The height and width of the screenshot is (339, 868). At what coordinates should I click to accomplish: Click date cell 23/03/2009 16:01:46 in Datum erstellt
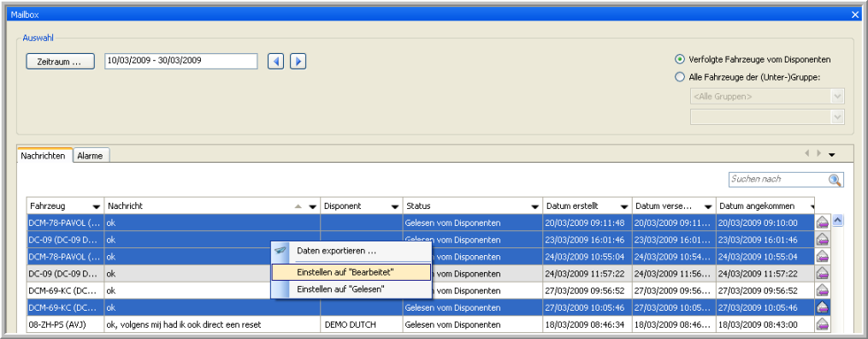point(588,240)
